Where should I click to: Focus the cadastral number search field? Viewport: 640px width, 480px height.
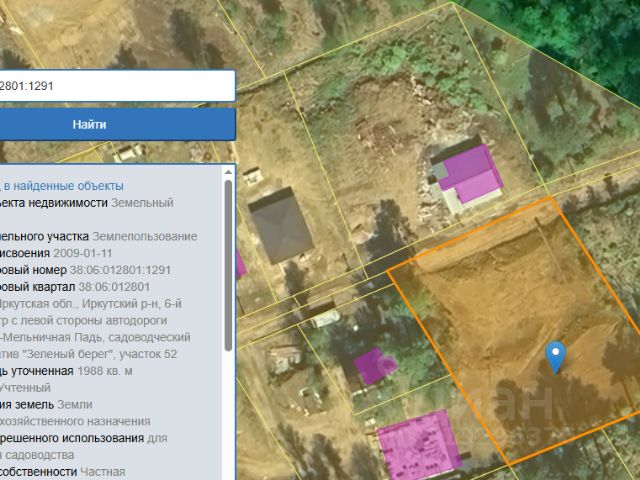coord(118,86)
